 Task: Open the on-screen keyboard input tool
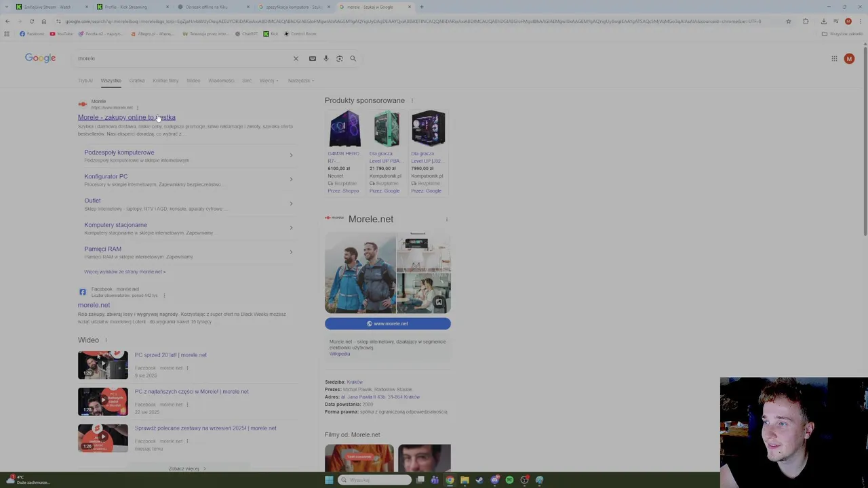coord(313,58)
